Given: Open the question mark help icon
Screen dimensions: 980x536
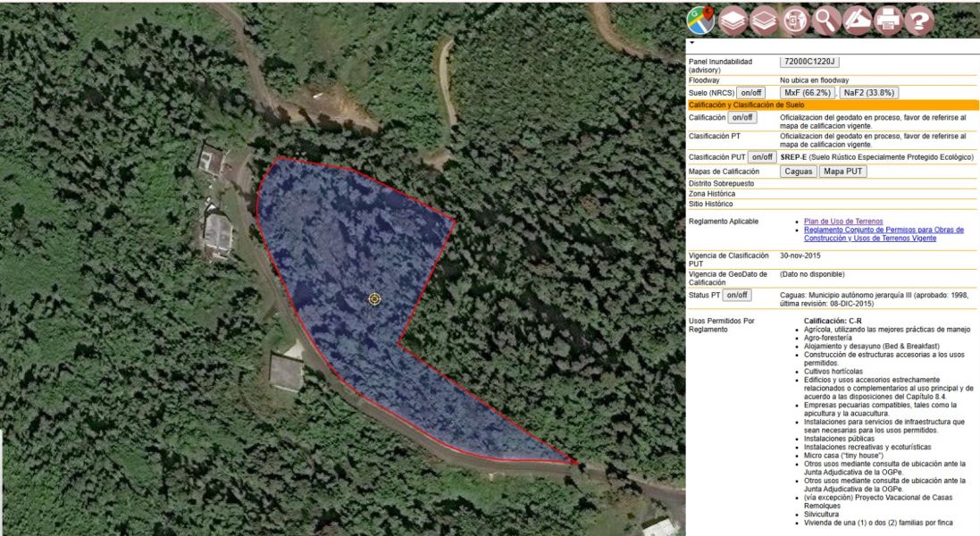Looking at the screenshot, I should [918, 21].
